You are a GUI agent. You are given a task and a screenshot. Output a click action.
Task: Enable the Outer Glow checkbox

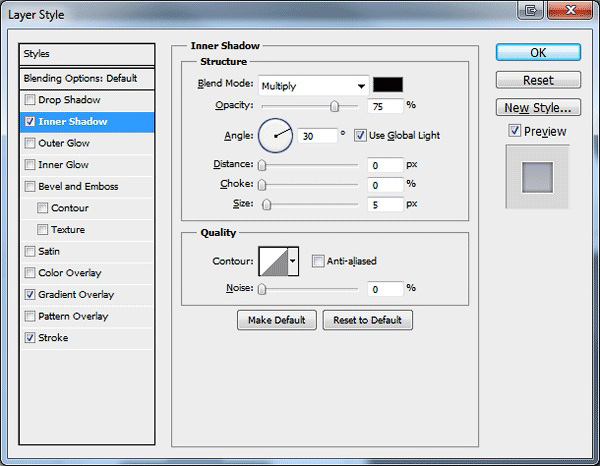pos(29,143)
